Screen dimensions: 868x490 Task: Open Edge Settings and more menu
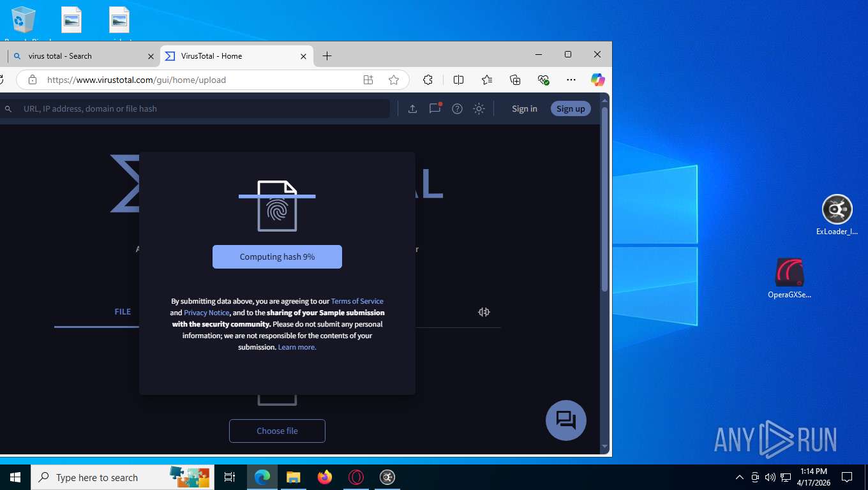571,80
